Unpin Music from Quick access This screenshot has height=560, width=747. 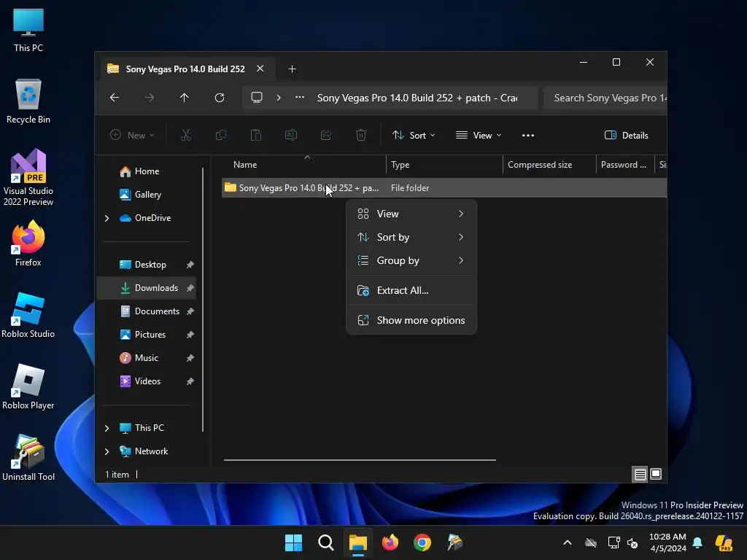pos(190,358)
